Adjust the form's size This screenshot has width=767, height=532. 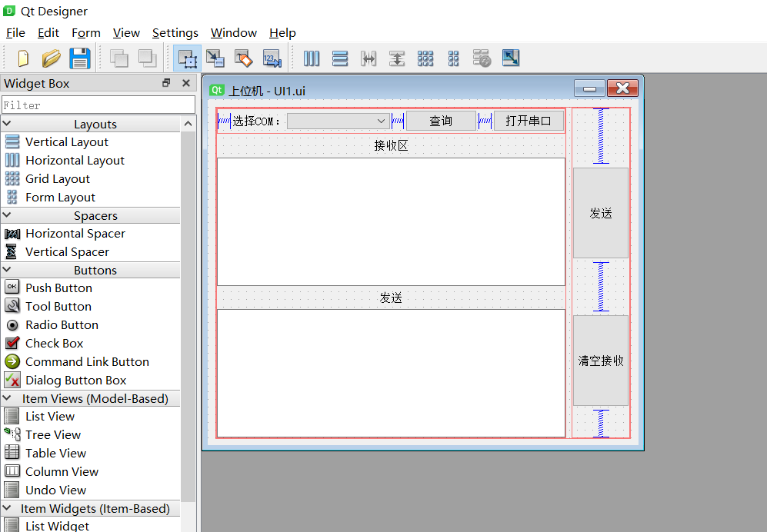510,58
